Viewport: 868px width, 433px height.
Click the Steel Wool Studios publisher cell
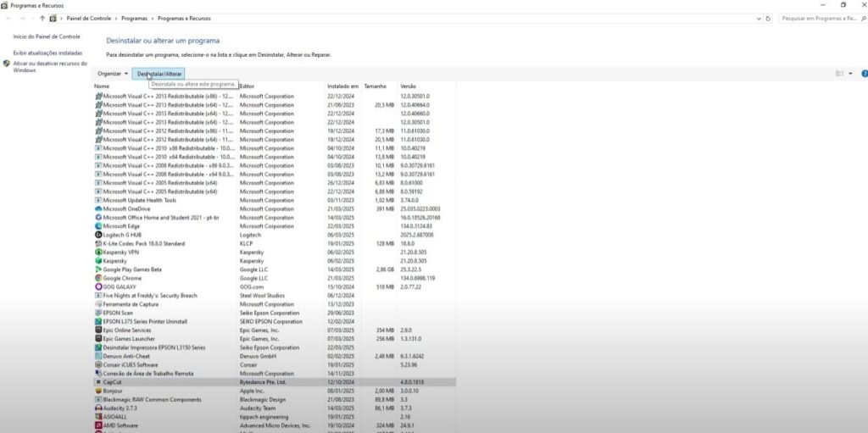pyautogui.click(x=263, y=296)
